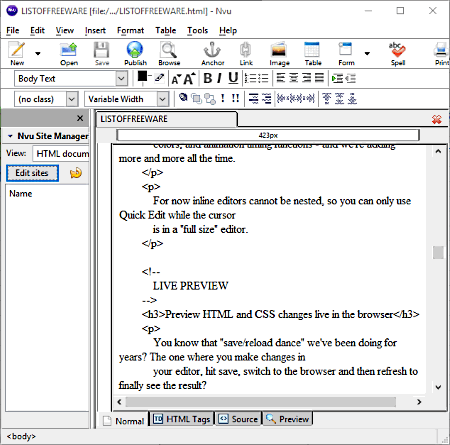Apply numbered list formatting
This screenshot has width=450, height=445.
point(250,78)
